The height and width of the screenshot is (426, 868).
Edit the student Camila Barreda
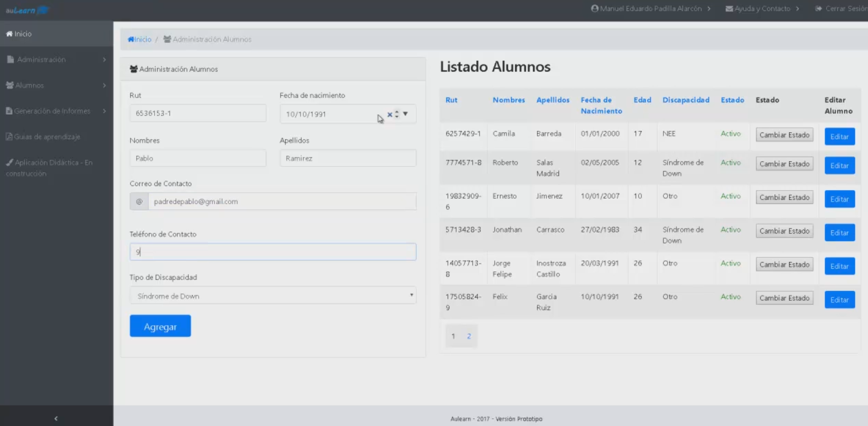coord(840,136)
